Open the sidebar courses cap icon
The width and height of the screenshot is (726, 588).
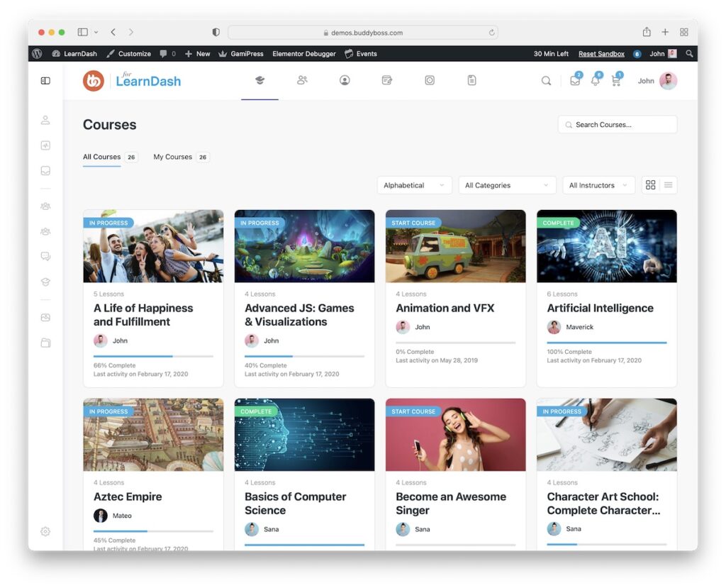coord(45,282)
